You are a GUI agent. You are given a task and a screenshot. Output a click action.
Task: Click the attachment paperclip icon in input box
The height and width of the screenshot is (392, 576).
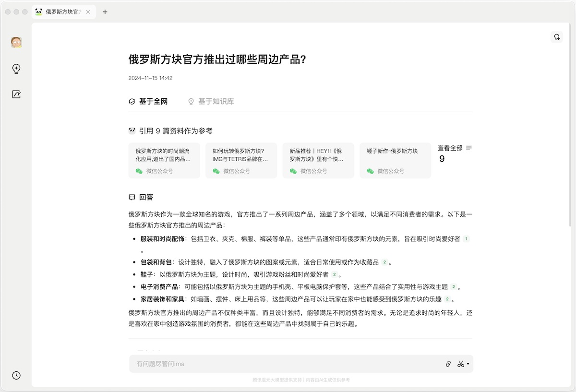tap(448, 364)
